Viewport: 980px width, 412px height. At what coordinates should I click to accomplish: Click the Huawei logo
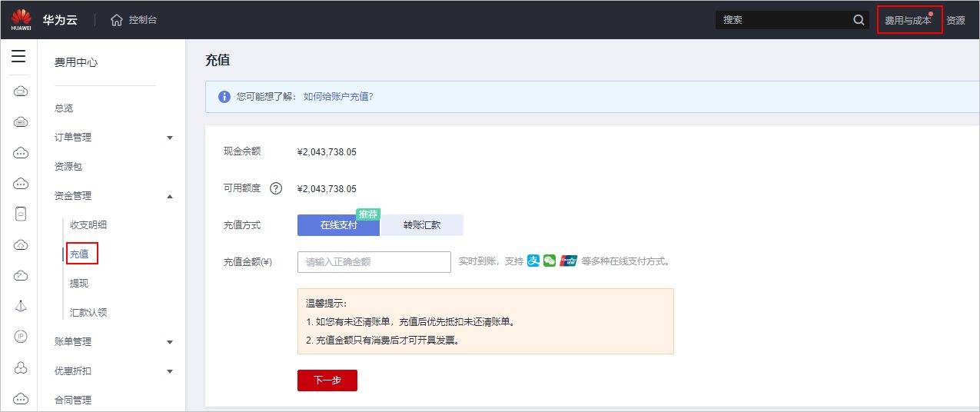tap(21, 19)
